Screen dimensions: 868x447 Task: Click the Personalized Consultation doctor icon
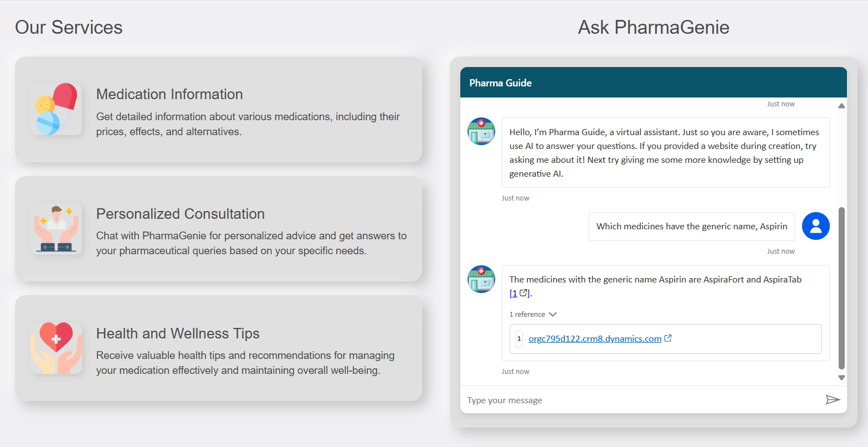(56, 228)
